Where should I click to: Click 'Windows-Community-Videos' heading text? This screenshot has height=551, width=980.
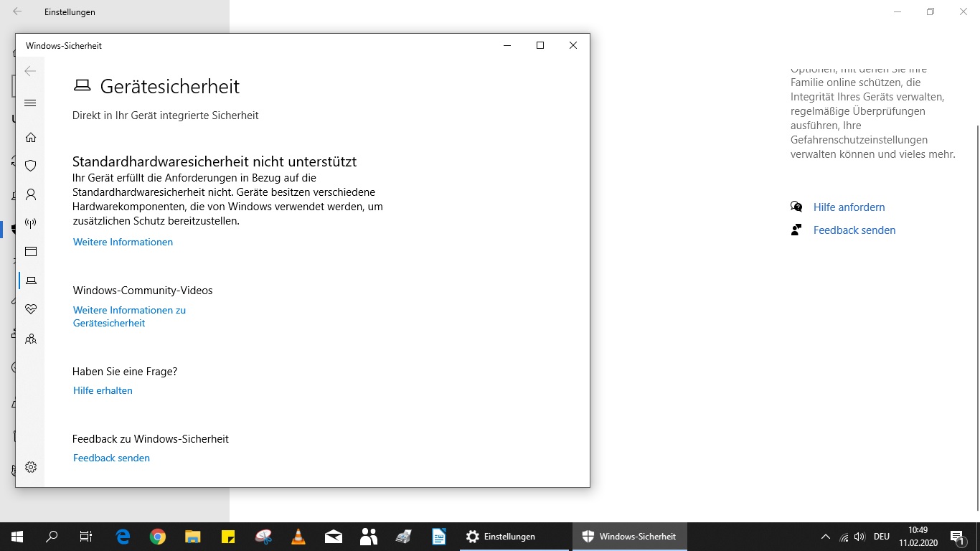[143, 291]
